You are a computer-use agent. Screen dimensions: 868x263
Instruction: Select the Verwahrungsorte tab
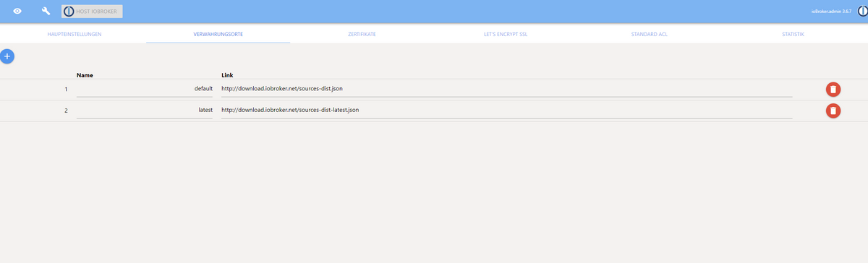click(x=218, y=34)
